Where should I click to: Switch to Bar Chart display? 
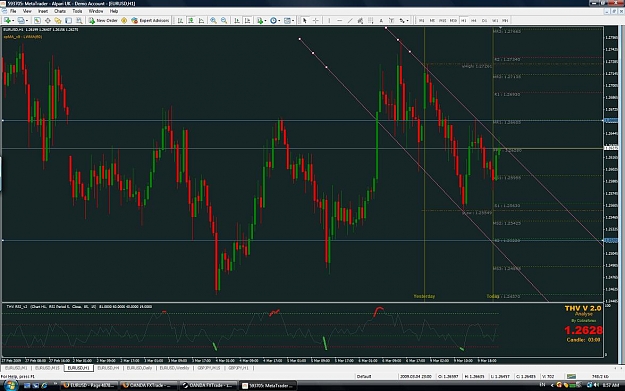coord(180,20)
